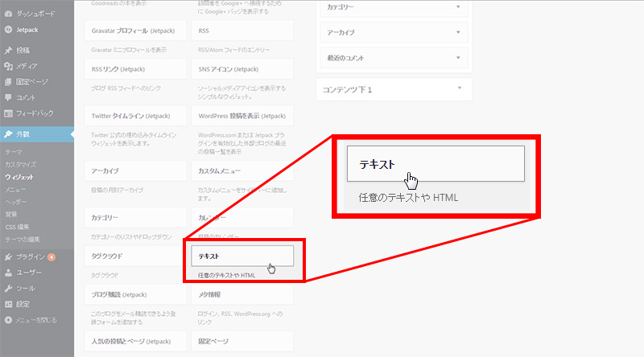Select the テキスト widget in the widget list
This screenshot has height=357, width=644.
point(242,256)
